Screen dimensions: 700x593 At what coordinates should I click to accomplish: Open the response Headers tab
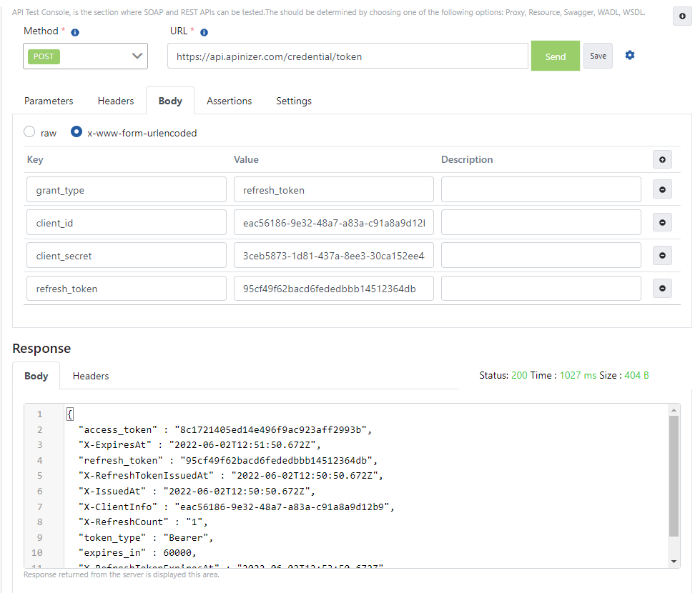coord(91,376)
